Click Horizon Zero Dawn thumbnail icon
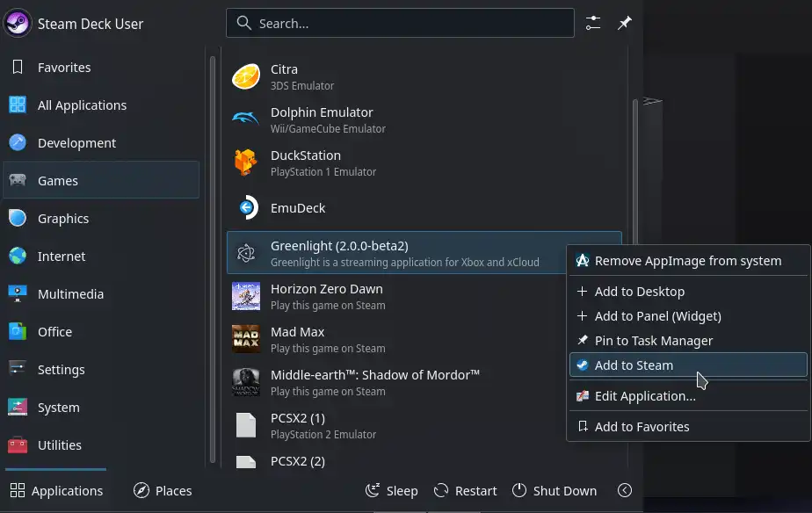The width and height of the screenshot is (812, 513). click(246, 297)
